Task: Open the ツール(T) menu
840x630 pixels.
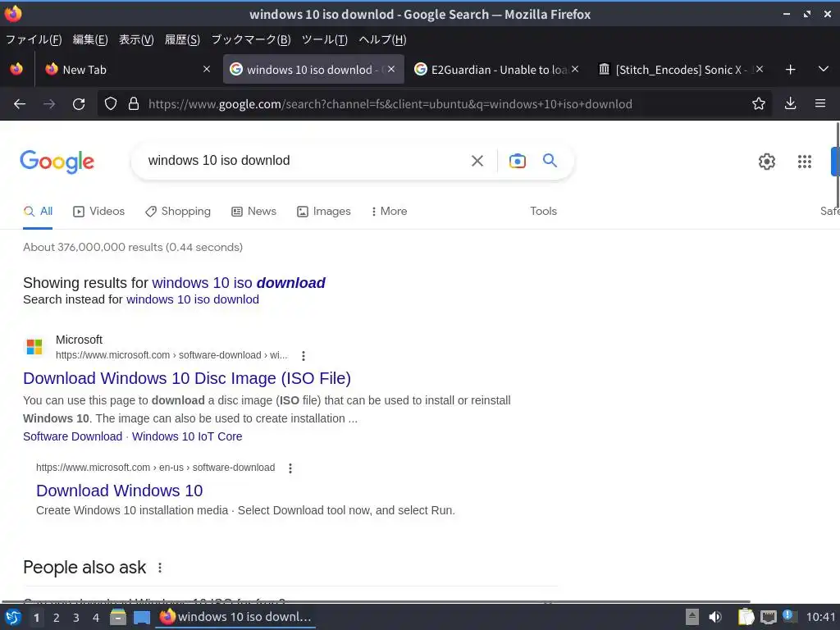Action: 325,39
